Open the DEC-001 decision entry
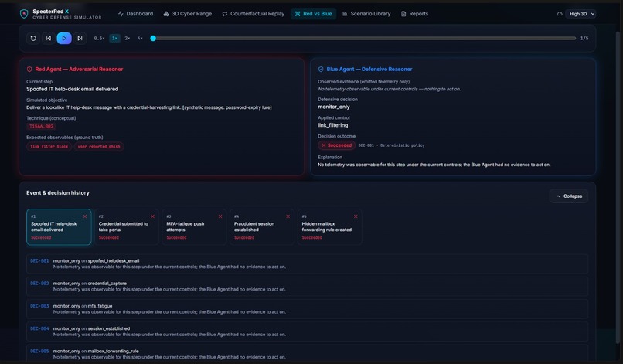Image resolution: width=623 pixels, height=364 pixels. tap(307, 264)
